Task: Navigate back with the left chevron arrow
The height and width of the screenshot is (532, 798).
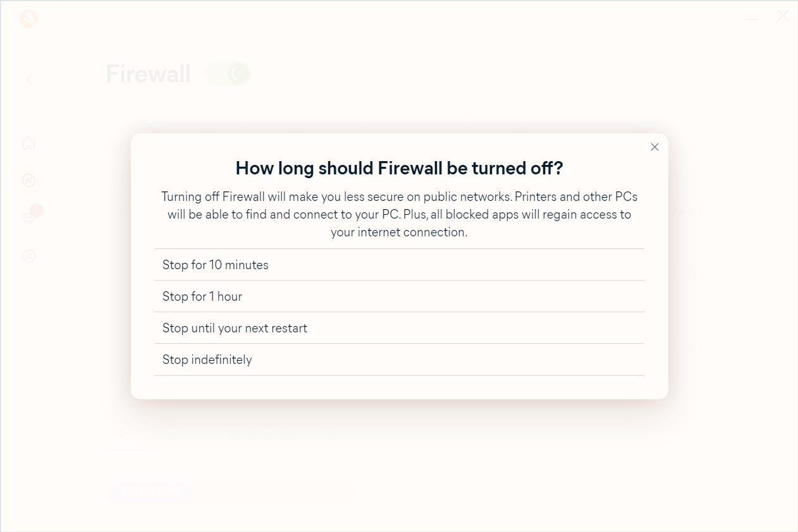Action: 28,79
